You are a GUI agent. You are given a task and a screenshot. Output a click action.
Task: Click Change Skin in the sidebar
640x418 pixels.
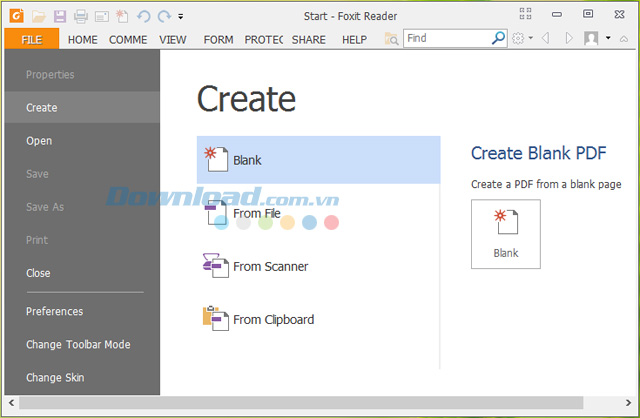pyautogui.click(x=55, y=378)
